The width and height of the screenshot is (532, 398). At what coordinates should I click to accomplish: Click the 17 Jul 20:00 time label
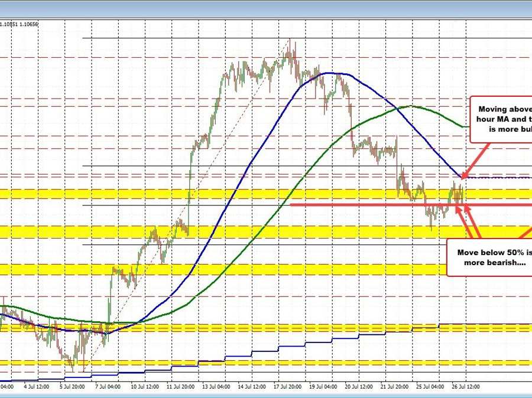click(x=288, y=387)
